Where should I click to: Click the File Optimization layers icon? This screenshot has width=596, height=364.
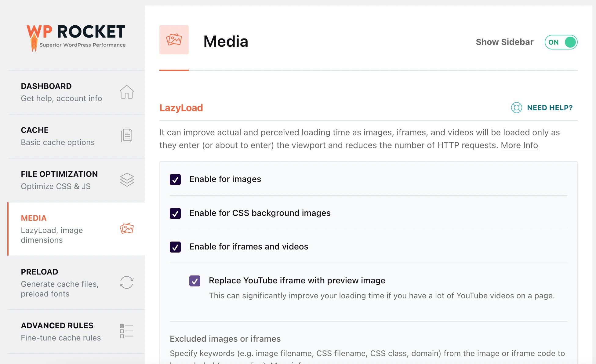tap(127, 180)
